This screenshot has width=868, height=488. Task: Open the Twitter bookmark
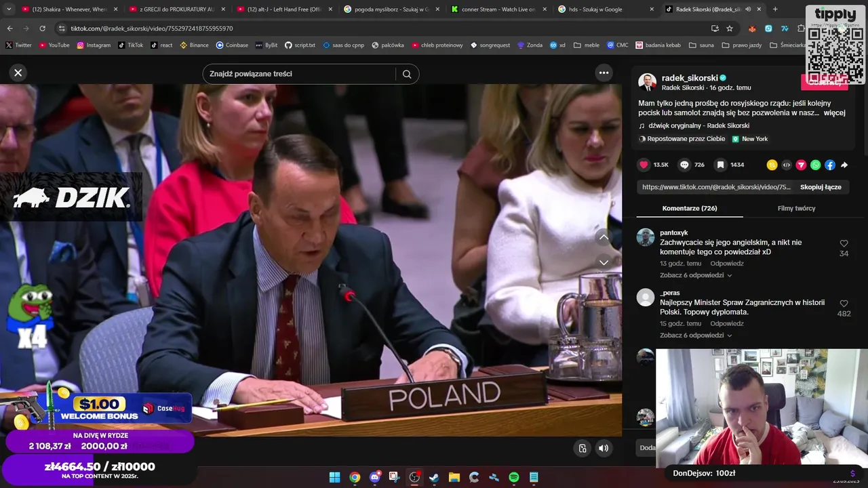coord(18,45)
